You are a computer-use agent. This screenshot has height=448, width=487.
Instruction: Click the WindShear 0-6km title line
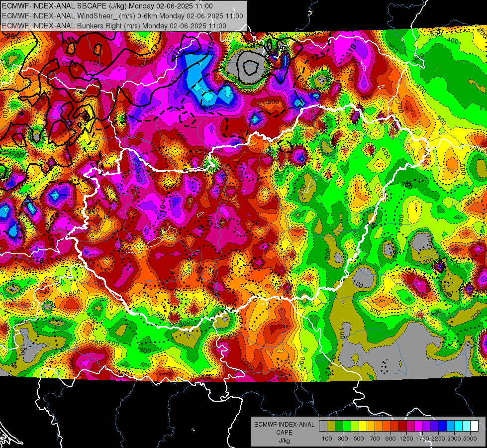click(122, 16)
